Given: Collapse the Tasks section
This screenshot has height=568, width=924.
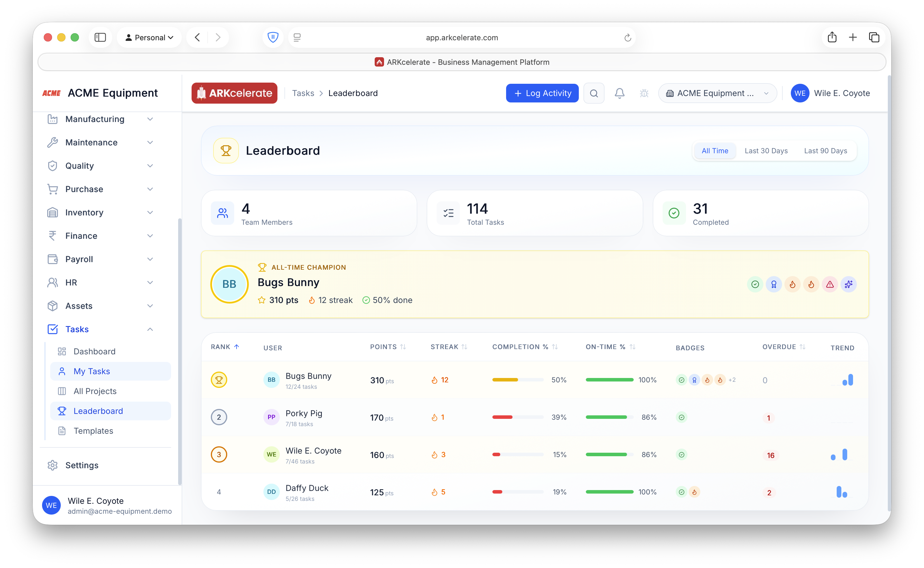Looking at the screenshot, I should point(101,329).
